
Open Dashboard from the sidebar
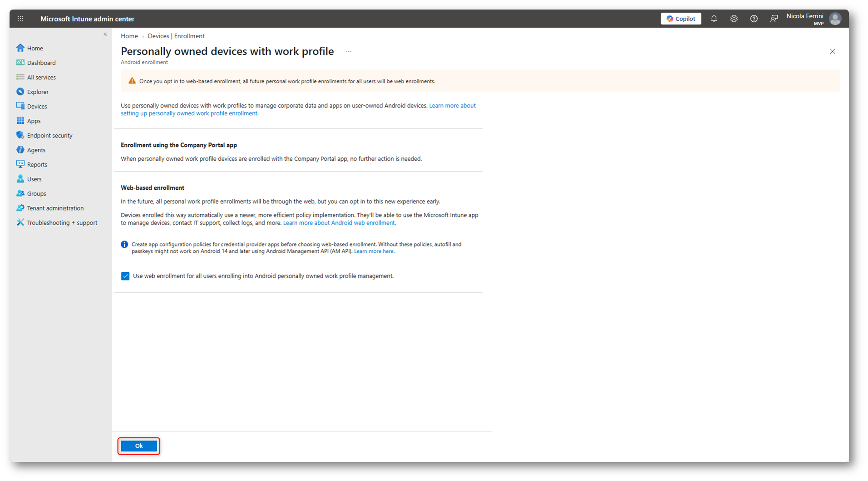[x=41, y=63]
